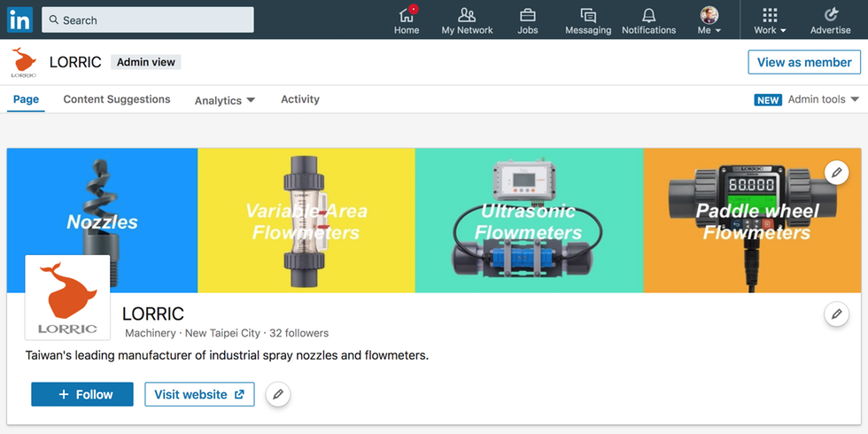Expand the Analytics dropdown

(225, 100)
